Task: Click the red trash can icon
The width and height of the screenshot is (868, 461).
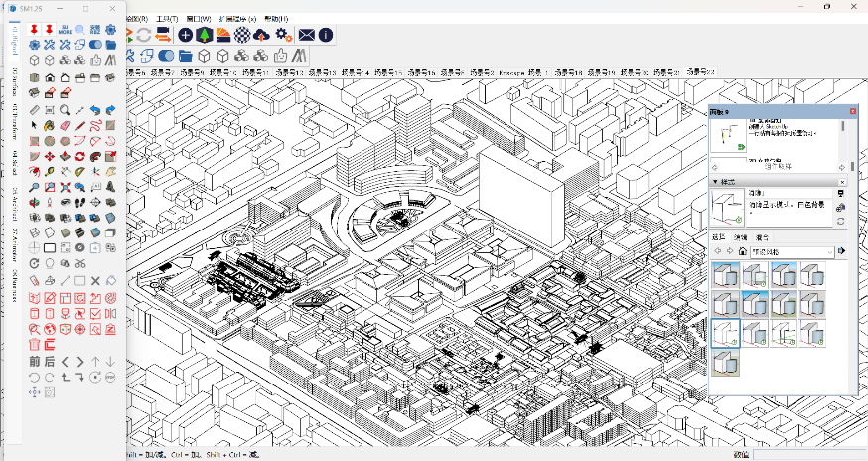Action: 35,345
